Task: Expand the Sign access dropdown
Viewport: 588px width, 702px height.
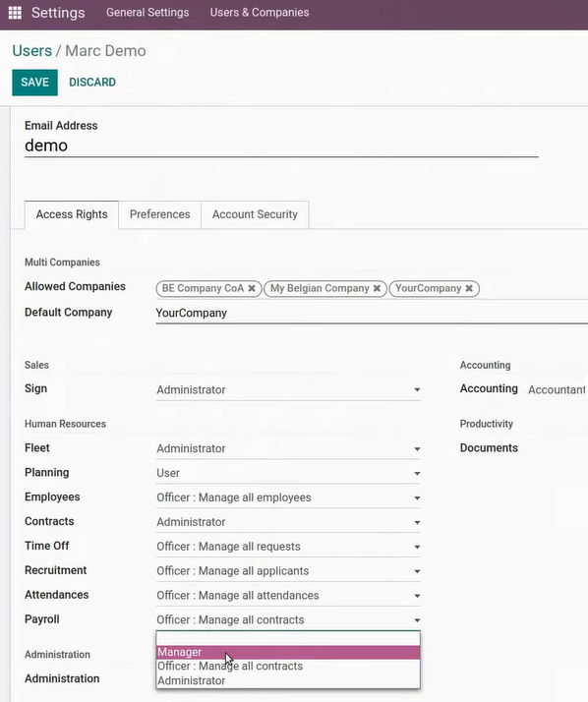Action: pyautogui.click(x=288, y=389)
